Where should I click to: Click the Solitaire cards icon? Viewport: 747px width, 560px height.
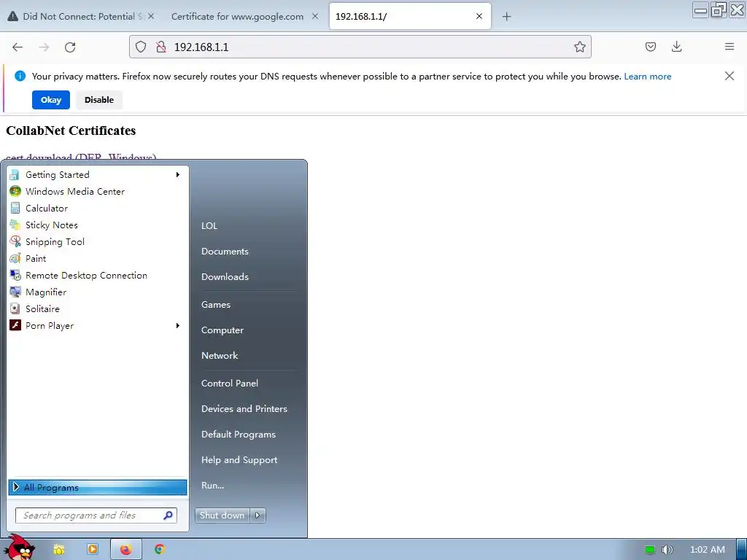point(15,308)
